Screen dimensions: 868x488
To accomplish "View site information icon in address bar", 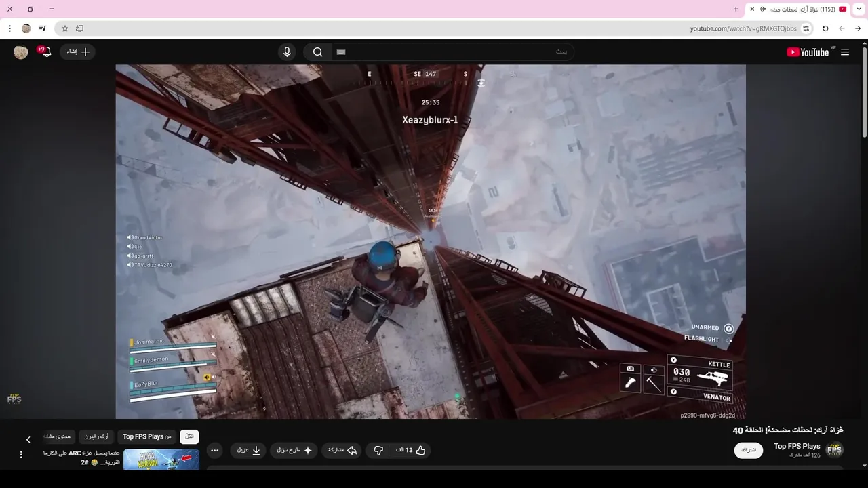I will point(806,28).
